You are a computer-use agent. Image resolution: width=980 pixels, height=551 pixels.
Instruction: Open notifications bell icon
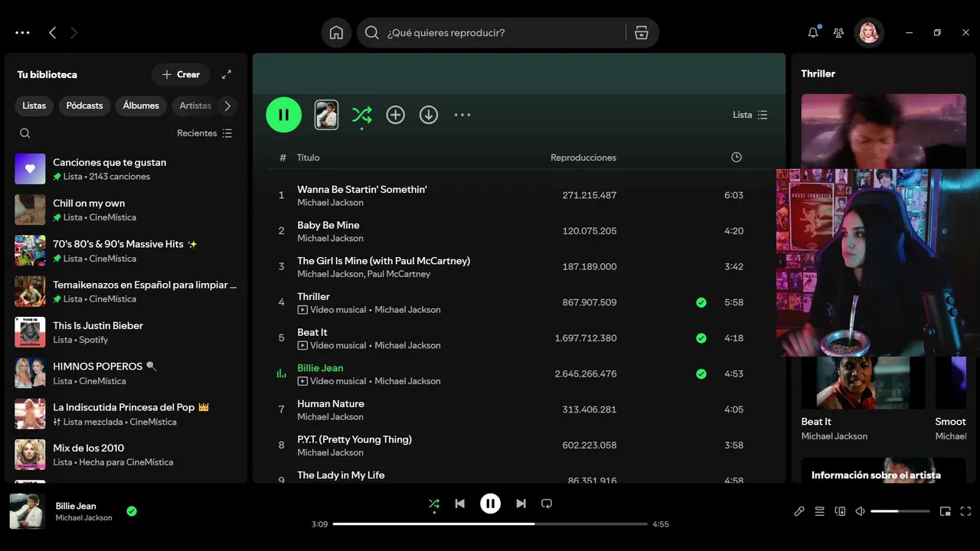813,33
